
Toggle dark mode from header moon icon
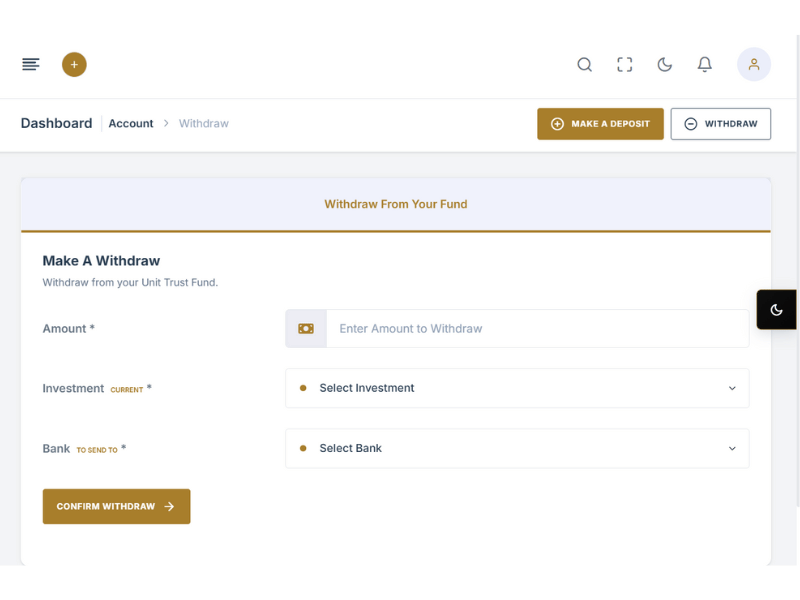click(665, 65)
